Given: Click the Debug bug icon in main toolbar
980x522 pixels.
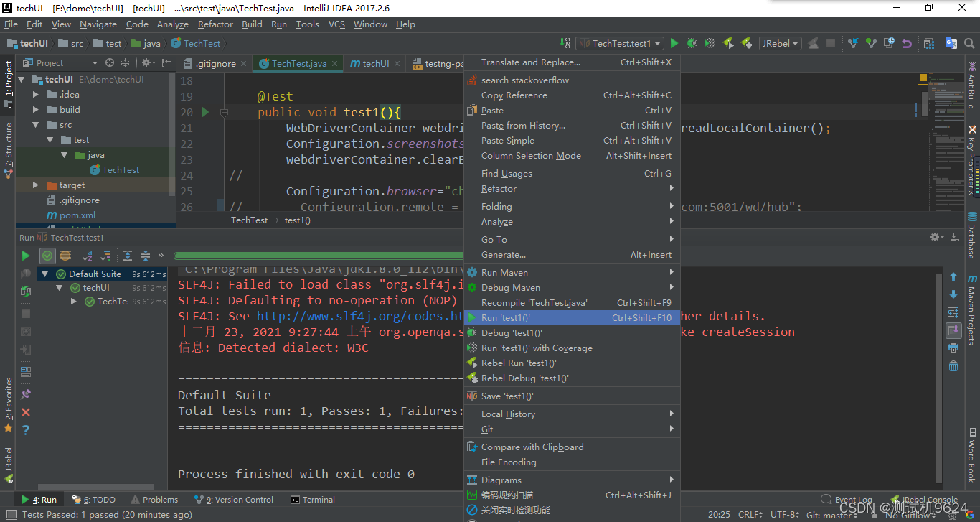Looking at the screenshot, I should (692, 44).
